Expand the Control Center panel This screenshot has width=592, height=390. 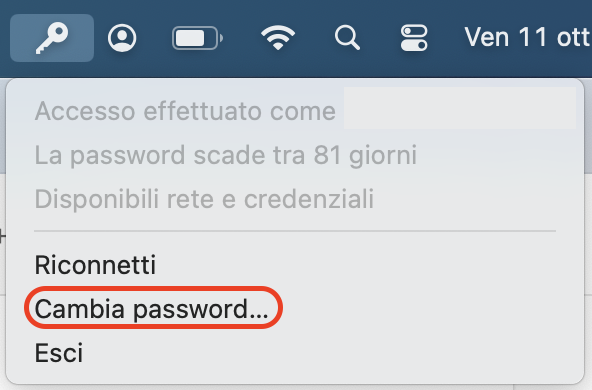[414, 38]
